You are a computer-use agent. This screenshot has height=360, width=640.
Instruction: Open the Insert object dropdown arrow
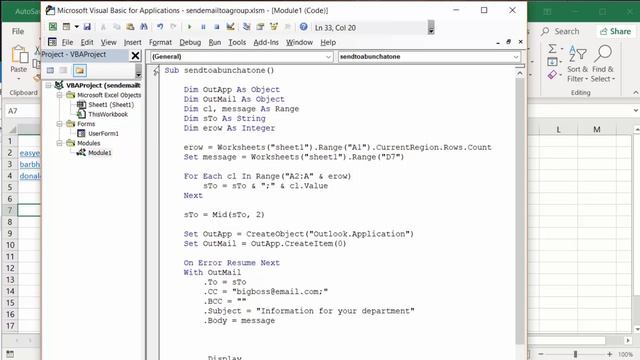[76, 27]
